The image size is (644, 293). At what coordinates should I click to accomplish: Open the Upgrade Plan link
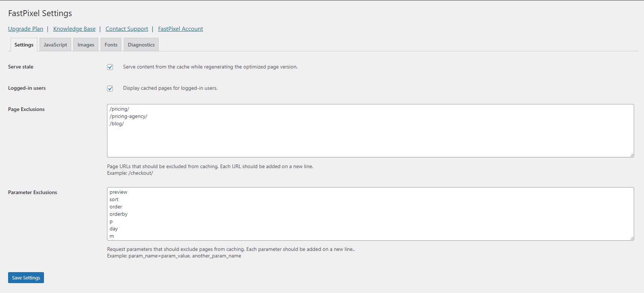(x=26, y=29)
